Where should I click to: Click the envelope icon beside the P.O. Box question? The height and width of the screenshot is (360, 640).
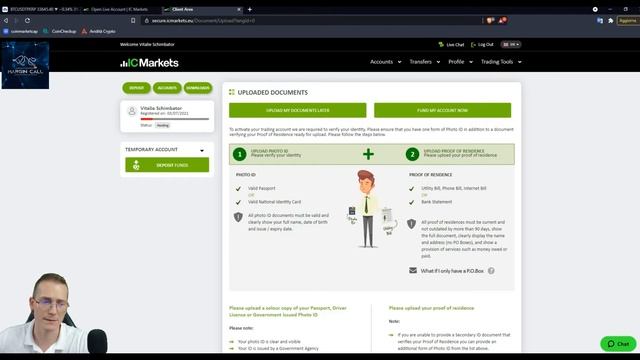[x=413, y=270]
